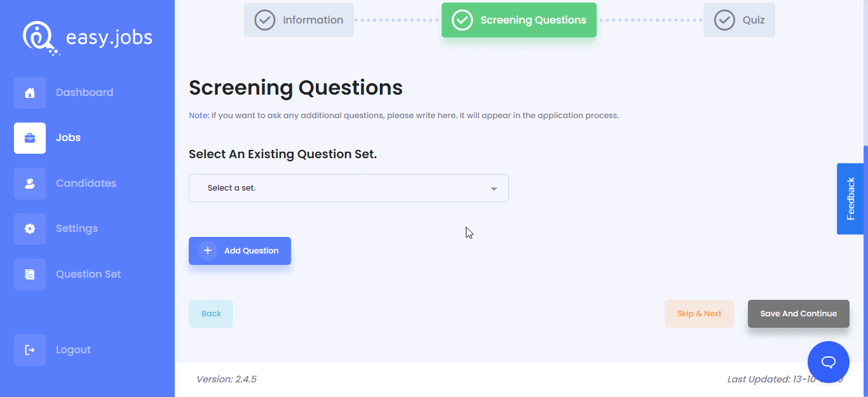Open the Dashboard using its home icon
This screenshot has height=397, width=868.
tap(30, 92)
